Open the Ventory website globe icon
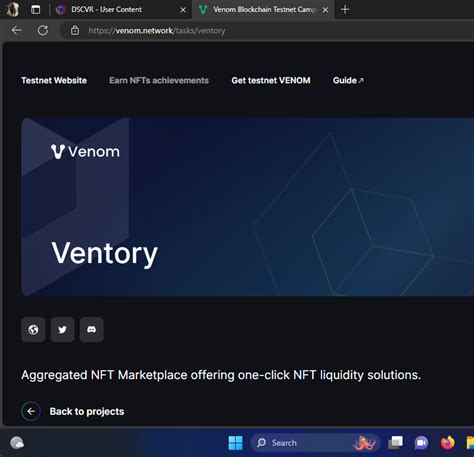Screen dimensions: 474x457 pos(33,330)
